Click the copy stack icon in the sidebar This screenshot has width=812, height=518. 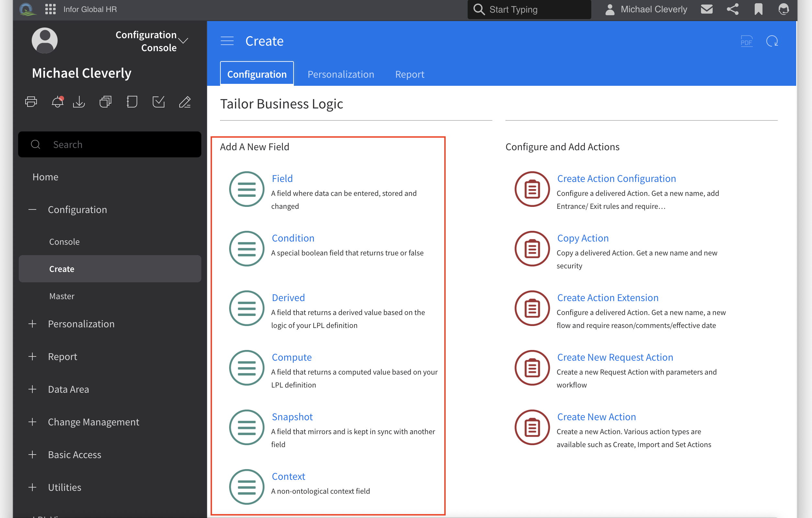(106, 102)
